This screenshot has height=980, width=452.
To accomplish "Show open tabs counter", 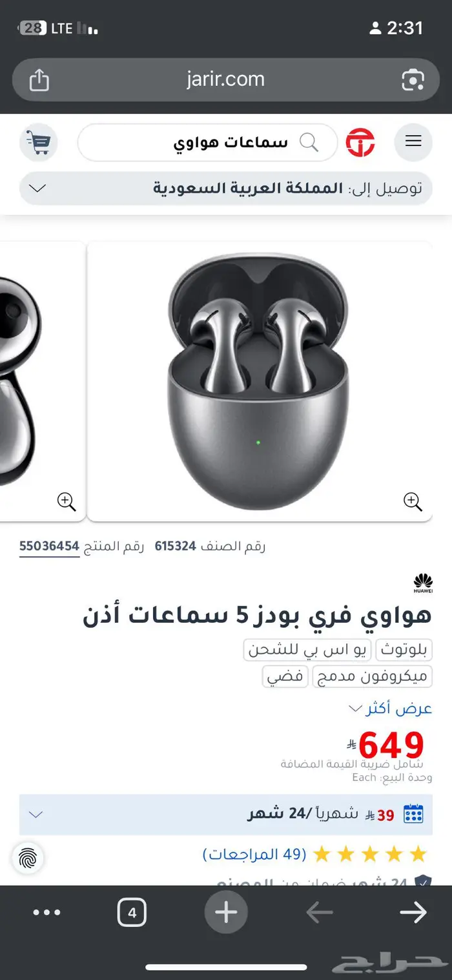I will [132, 913].
